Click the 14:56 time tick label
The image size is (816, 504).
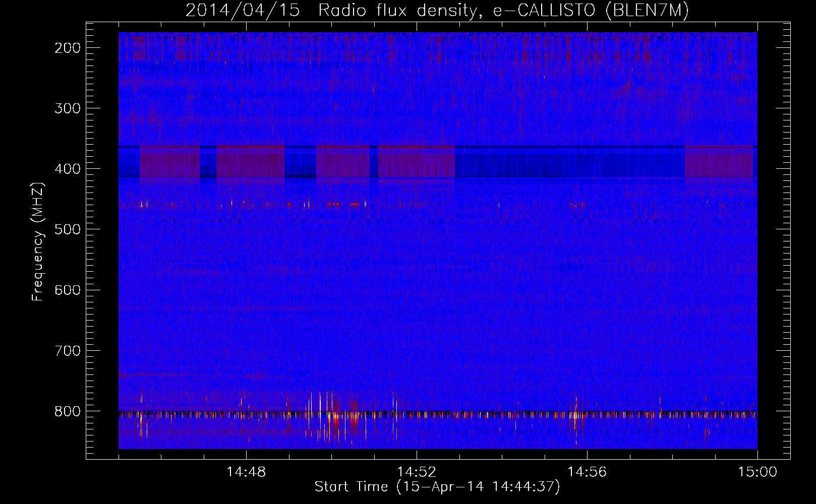click(x=587, y=472)
